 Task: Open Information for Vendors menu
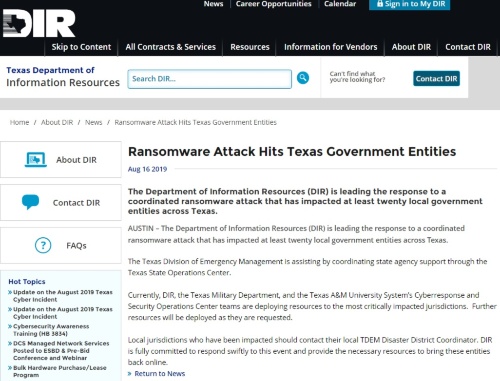tap(331, 47)
